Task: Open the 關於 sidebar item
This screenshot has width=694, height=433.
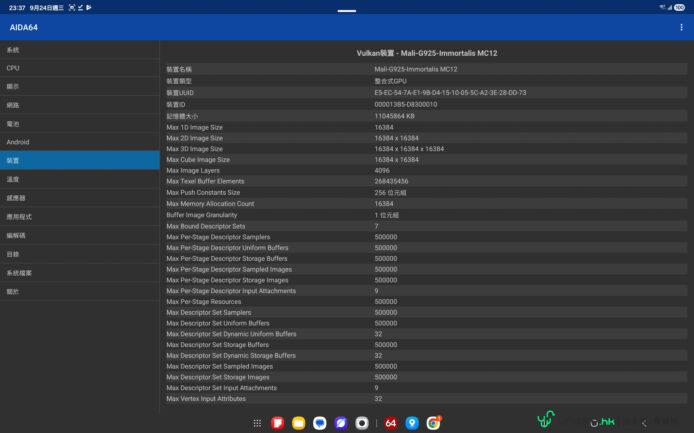Action: [80, 292]
